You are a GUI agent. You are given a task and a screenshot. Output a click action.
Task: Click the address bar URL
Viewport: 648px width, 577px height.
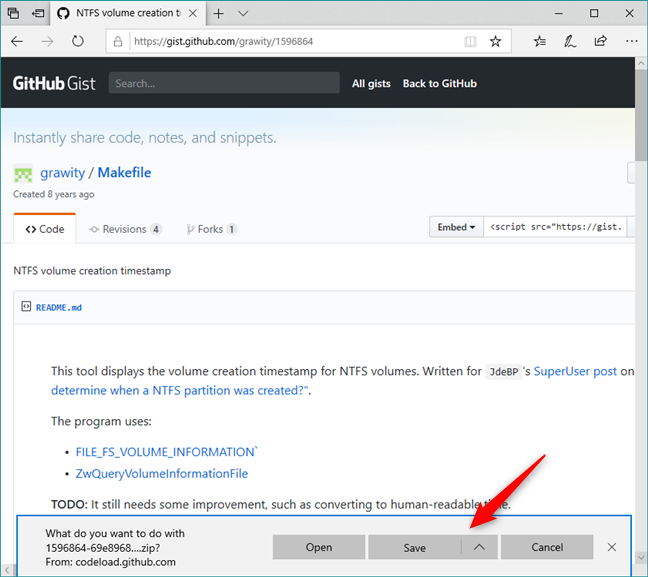pyautogui.click(x=224, y=41)
